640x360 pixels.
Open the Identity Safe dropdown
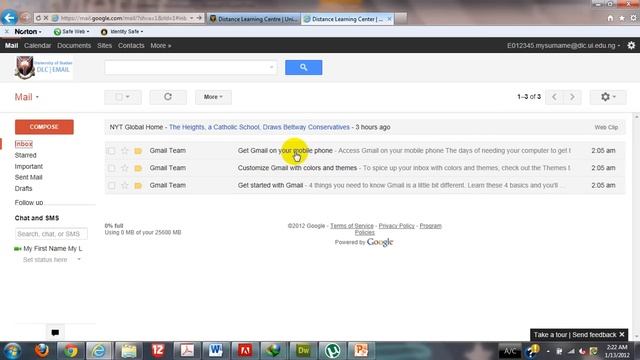[122, 31]
